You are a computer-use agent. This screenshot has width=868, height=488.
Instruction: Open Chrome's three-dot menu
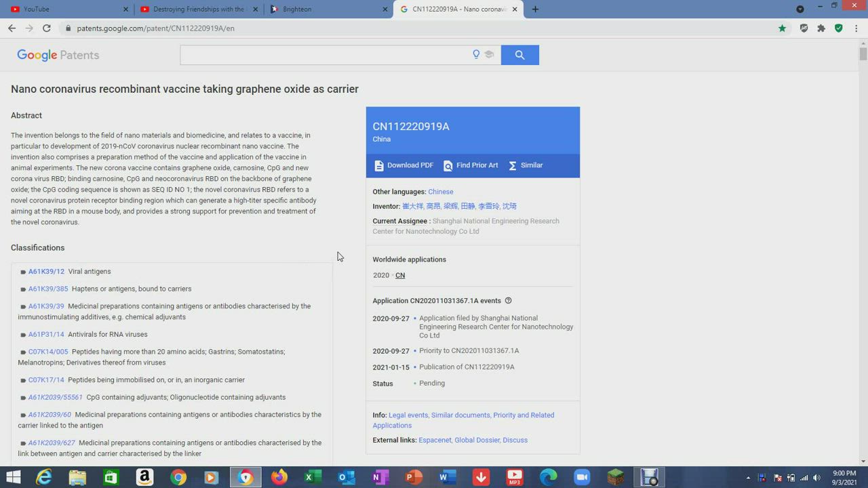pyautogui.click(x=856, y=28)
